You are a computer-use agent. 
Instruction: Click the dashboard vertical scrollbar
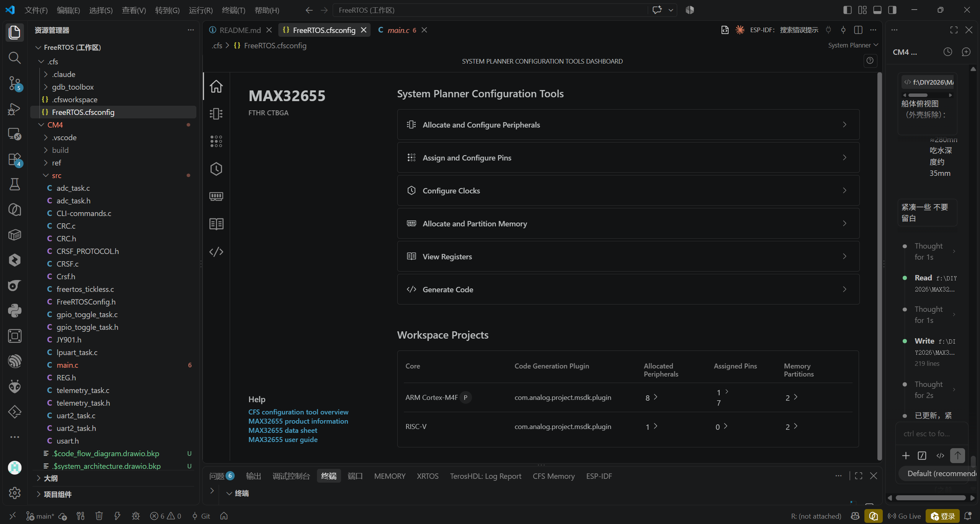879,266
